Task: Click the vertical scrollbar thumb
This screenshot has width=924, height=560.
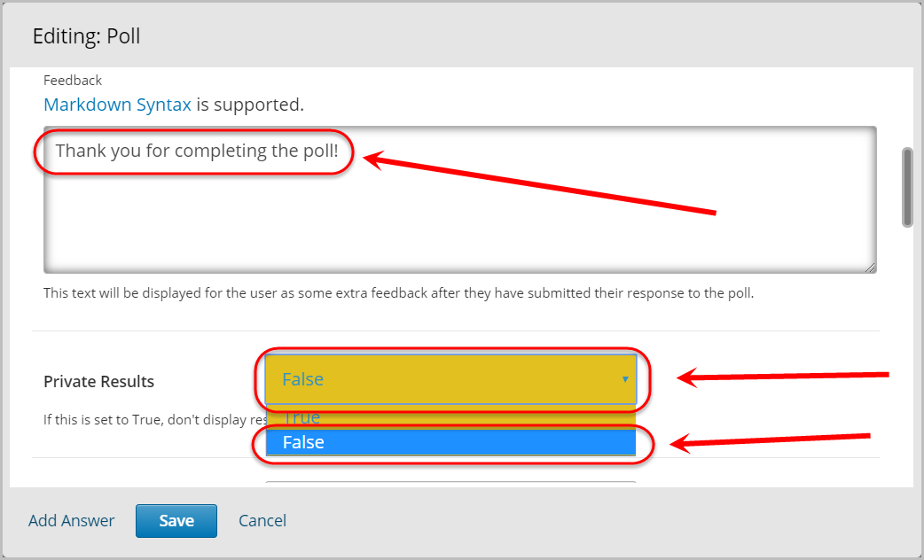Action: [907, 187]
